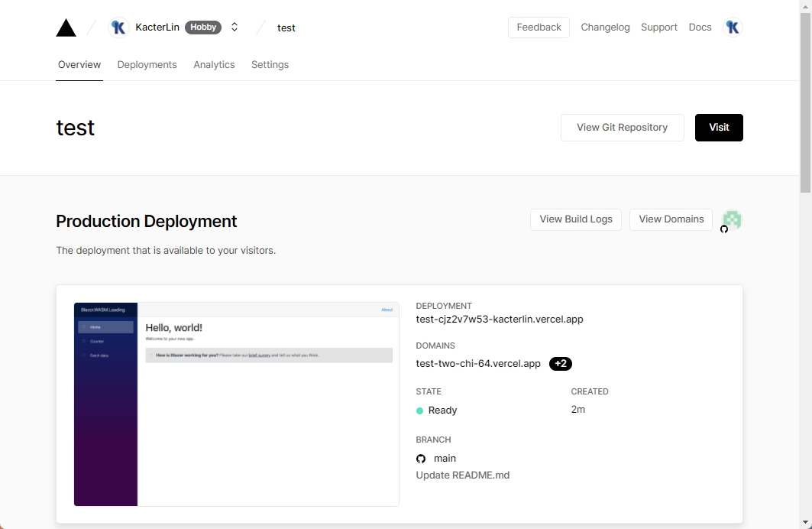
Task: Expand the +2 additional domains badge
Action: [x=560, y=364]
